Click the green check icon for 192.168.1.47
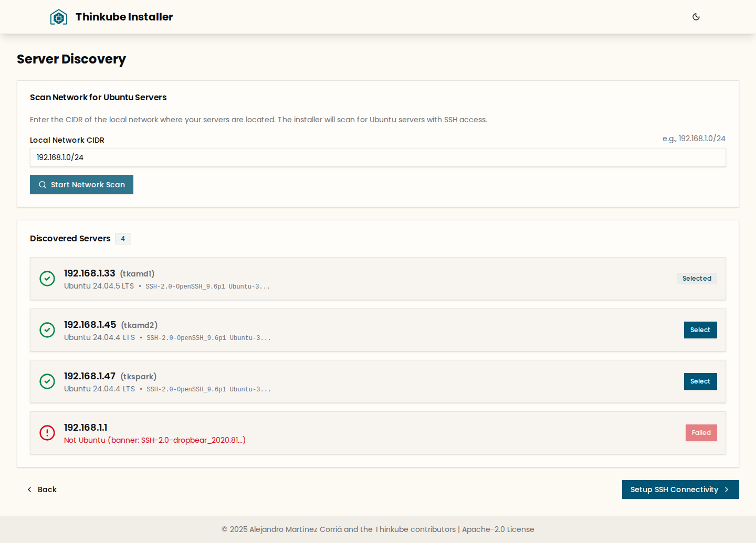The image size is (756, 543). [47, 381]
